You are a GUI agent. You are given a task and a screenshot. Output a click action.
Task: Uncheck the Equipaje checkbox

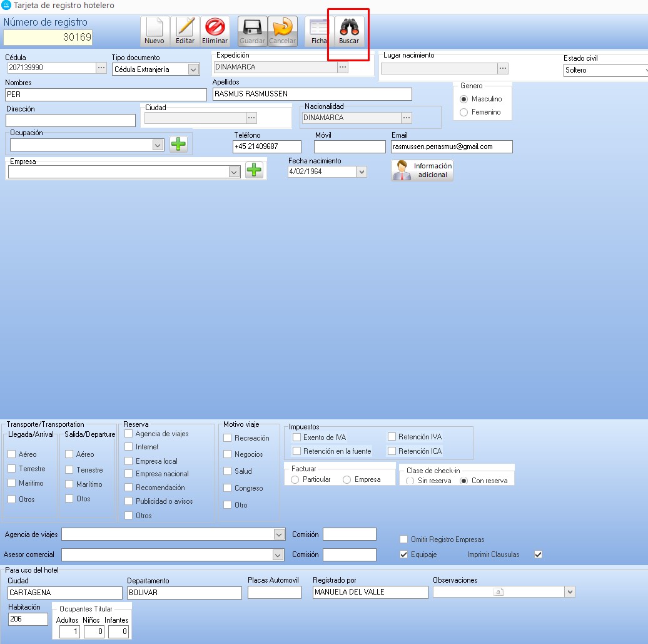[404, 555]
